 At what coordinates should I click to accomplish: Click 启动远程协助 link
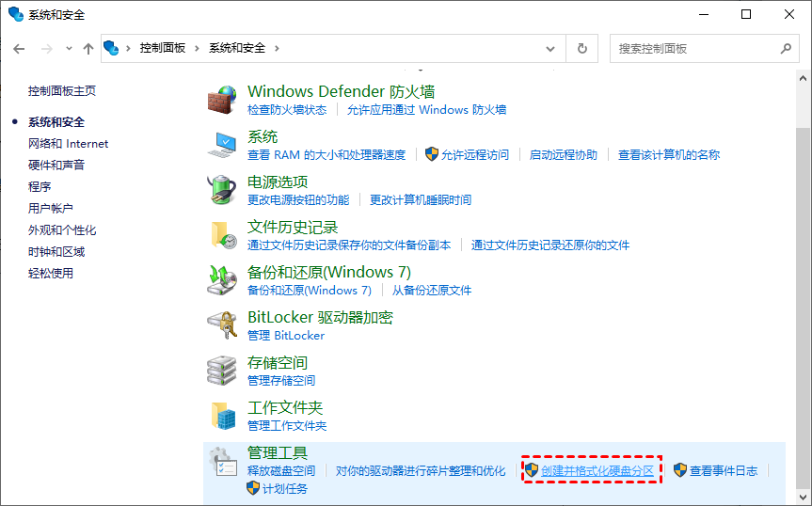click(x=564, y=154)
